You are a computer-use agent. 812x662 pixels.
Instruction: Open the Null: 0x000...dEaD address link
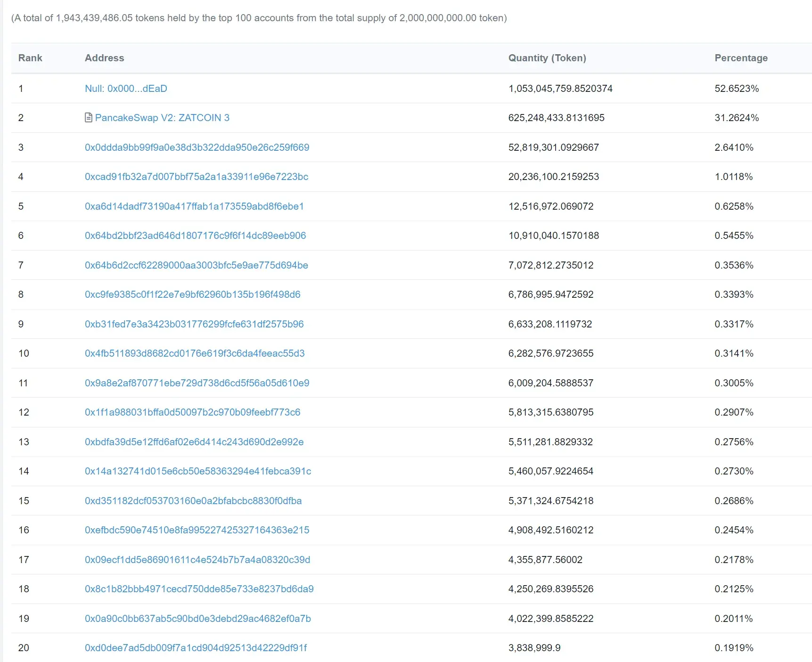126,89
